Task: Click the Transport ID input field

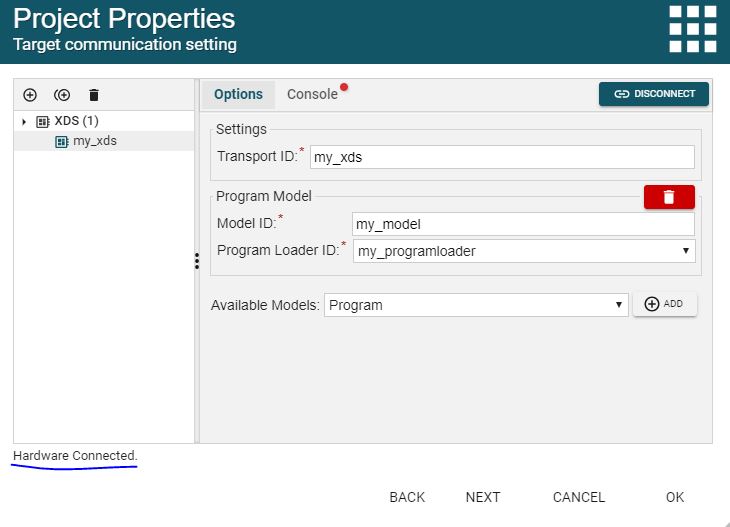Action: click(501, 157)
